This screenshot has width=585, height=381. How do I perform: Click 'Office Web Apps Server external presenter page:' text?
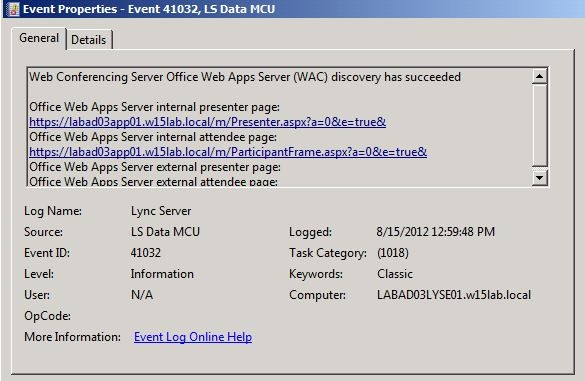coord(155,167)
